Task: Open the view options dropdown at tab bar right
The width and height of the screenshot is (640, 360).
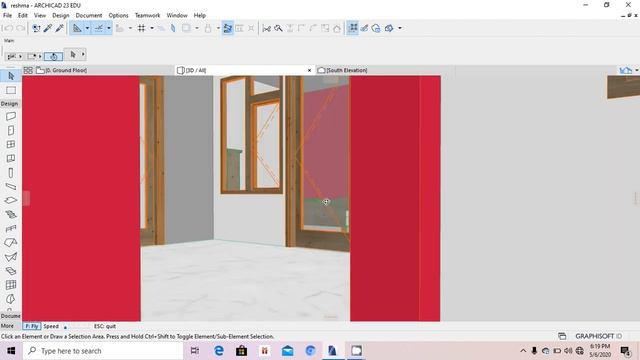Action: click(x=636, y=70)
